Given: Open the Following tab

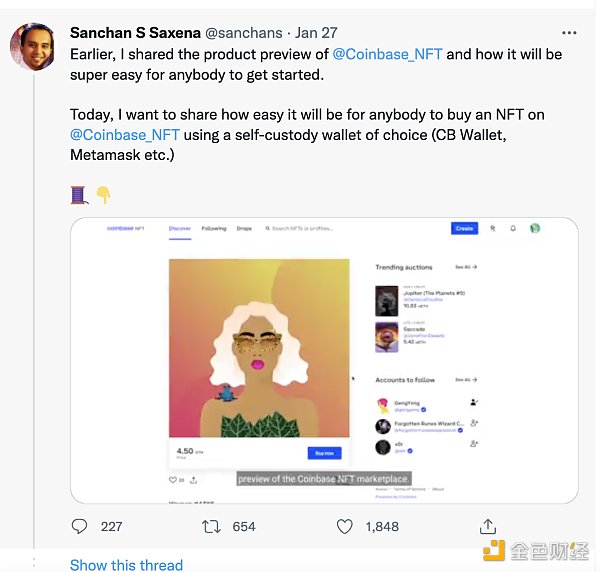Looking at the screenshot, I should coord(214,229).
